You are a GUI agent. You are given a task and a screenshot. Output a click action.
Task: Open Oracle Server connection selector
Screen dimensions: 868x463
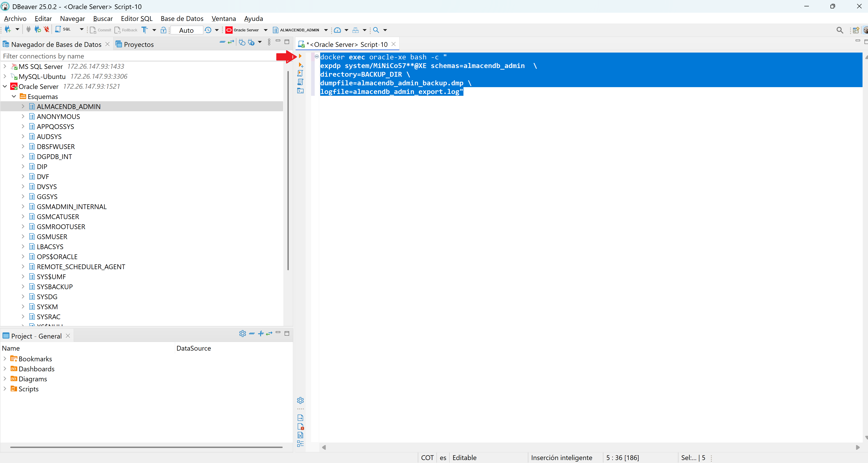(x=247, y=30)
